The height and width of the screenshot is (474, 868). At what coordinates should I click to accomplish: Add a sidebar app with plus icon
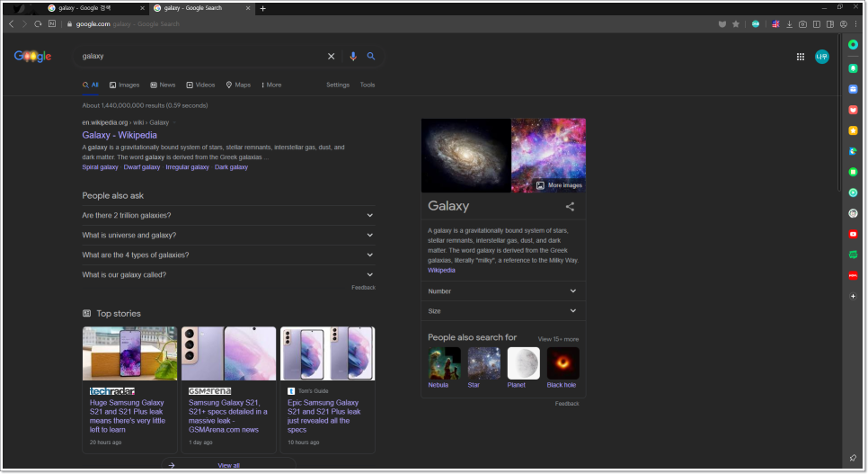pos(853,296)
